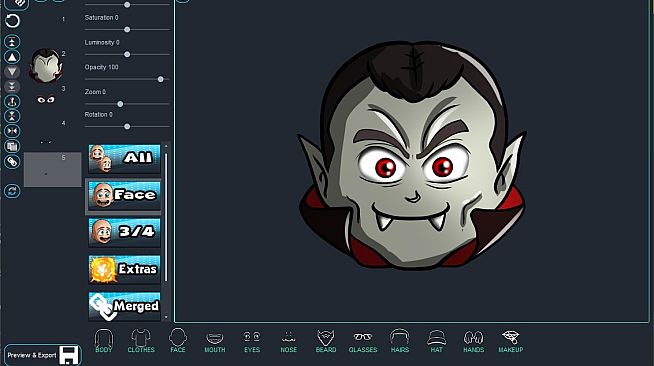Select highlighted layer 5 thumbnail

[53, 170]
